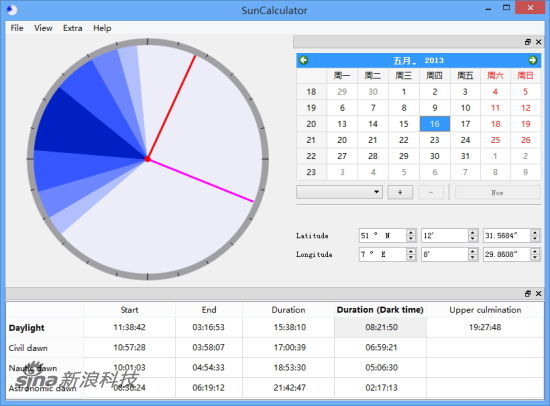This screenshot has width=550, height=406.
Task: Step the Latitude seconds spinner
Action: 535,235
